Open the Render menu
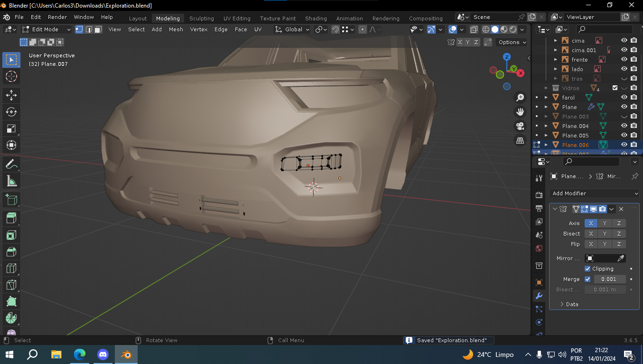Screen dimensions: 643x364 pyautogui.click(x=57, y=17)
